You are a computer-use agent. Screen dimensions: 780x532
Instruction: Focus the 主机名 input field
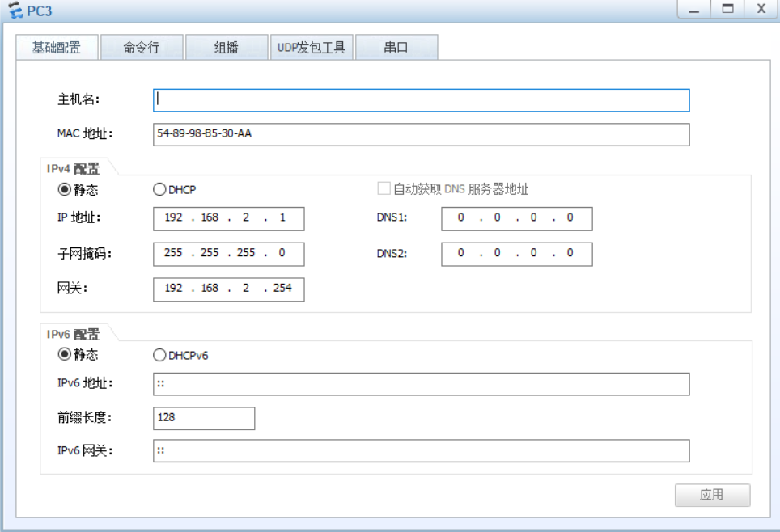(x=421, y=100)
